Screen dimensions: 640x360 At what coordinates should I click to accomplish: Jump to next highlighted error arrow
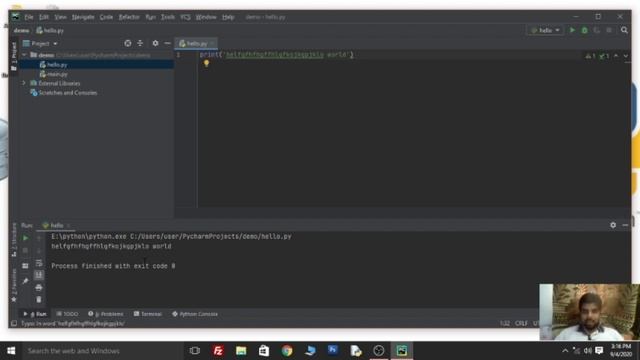tap(625, 56)
